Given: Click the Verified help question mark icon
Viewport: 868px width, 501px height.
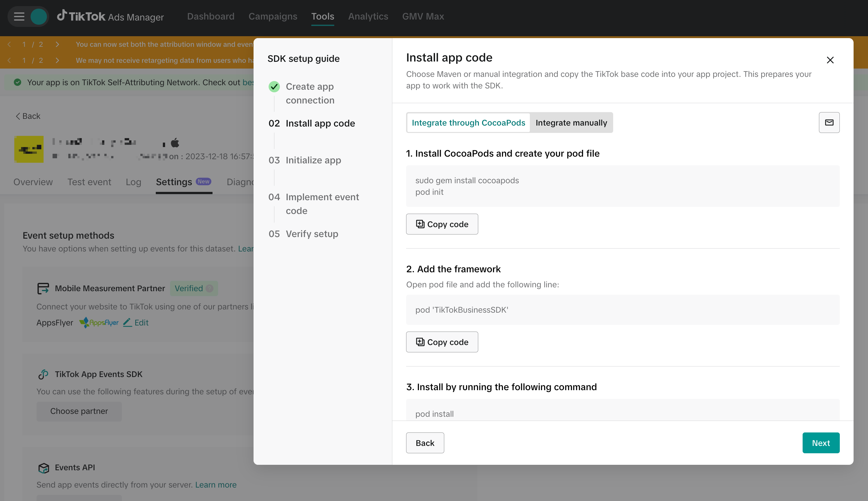Looking at the screenshot, I should [x=209, y=288].
